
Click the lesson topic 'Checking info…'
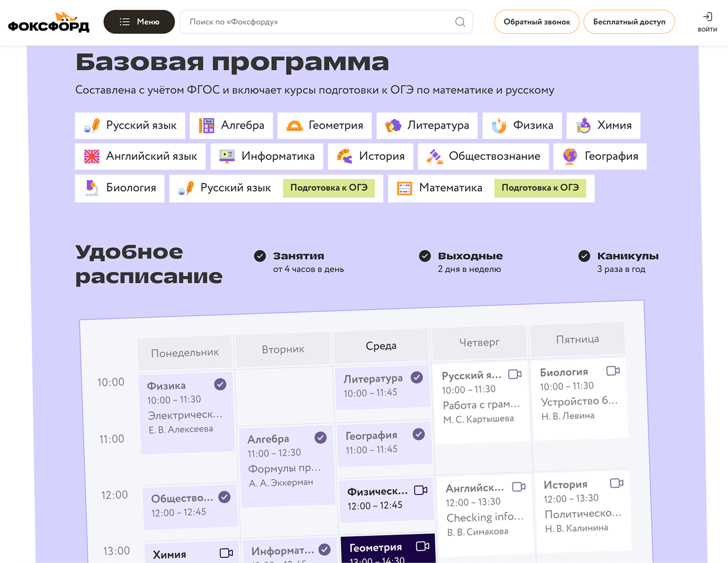[485, 517]
